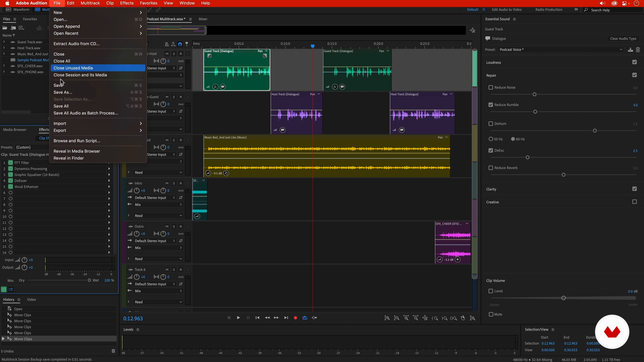
Task: Click Zoom Out Full icon at far right
Action: pos(472,318)
